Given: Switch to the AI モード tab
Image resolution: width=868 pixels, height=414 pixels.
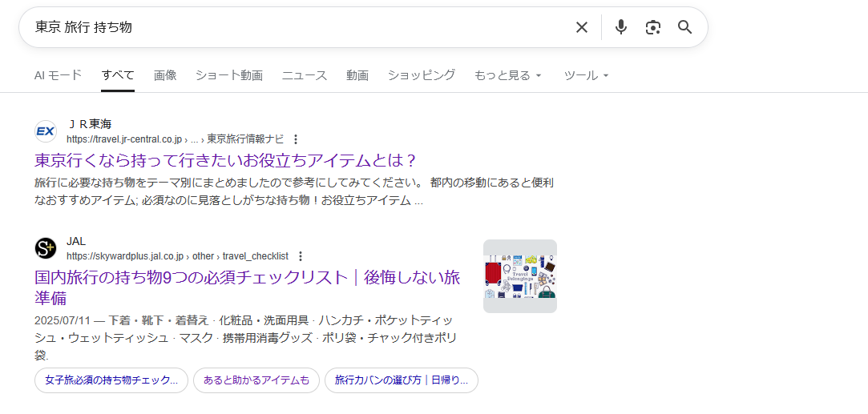Looking at the screenshot, I should pos(58,75).
